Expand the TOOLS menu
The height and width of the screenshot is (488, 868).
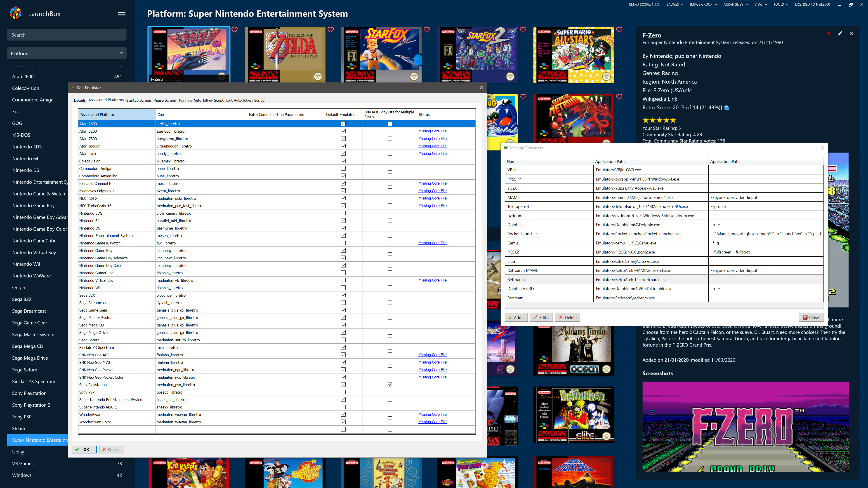click(x=781, y=4)
